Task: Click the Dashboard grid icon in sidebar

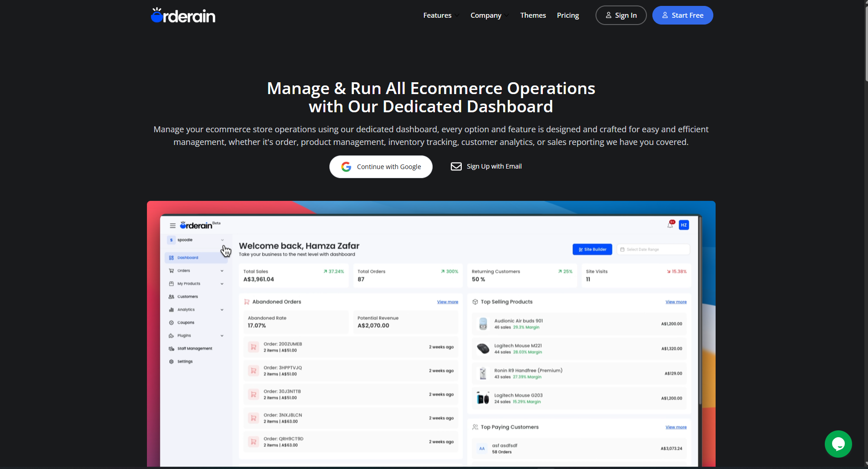Action: pyautogui.click(x=172, y=258)
